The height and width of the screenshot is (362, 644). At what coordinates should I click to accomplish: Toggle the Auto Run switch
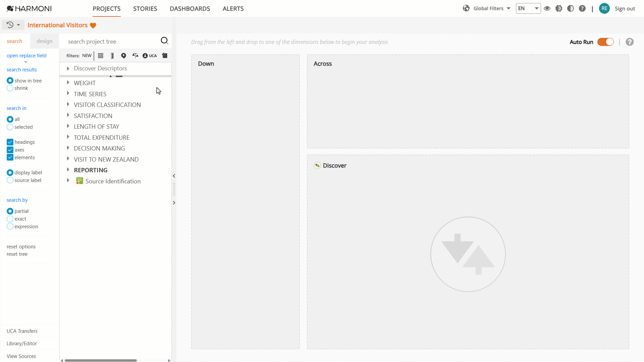605,42
